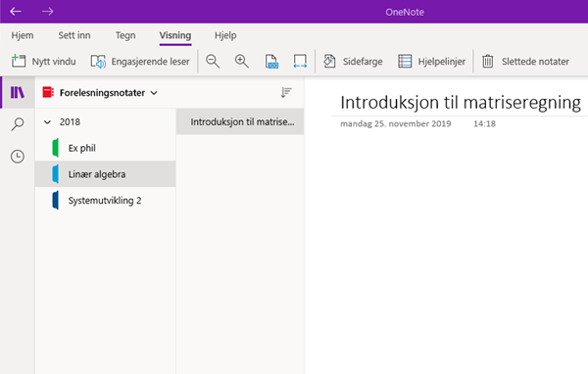The height and width of the screenshot is (374, 588).
Task: Click the dark blue Systemutvikling 2 tab icon
Action: pos(56,200)
